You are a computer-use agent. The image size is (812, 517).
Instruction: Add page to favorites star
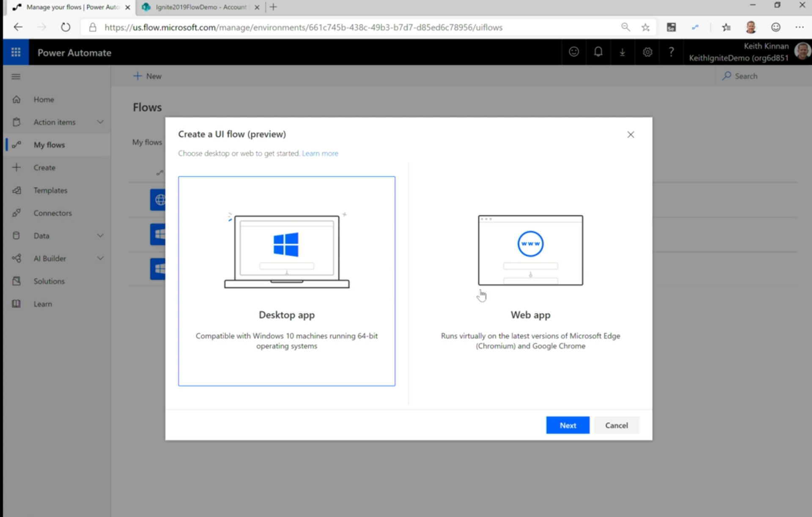point(645,27)
